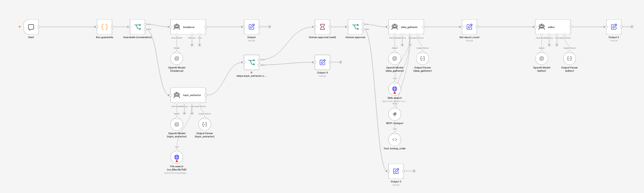Add node after Output 3 plus button

click(414, 171)
